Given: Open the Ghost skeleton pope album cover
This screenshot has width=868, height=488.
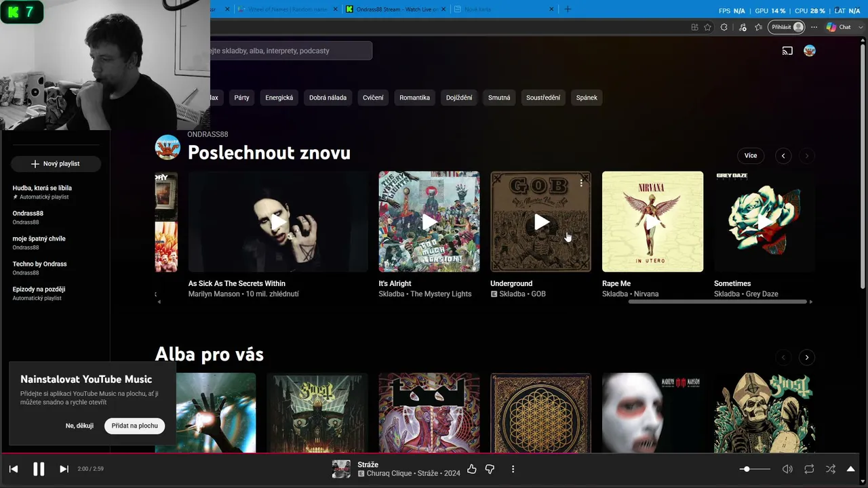Looking at the screenshot, I should click(x=764, y=413).
